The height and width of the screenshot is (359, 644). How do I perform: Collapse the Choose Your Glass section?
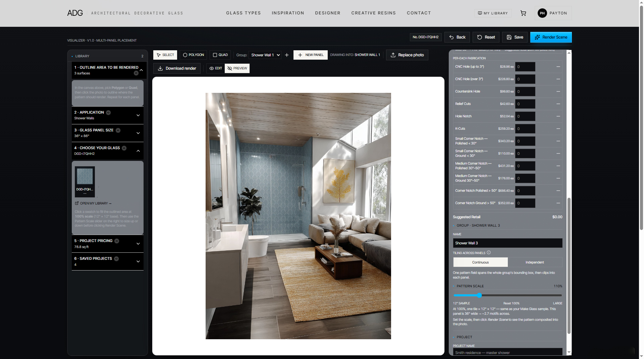tap(138, 151)
